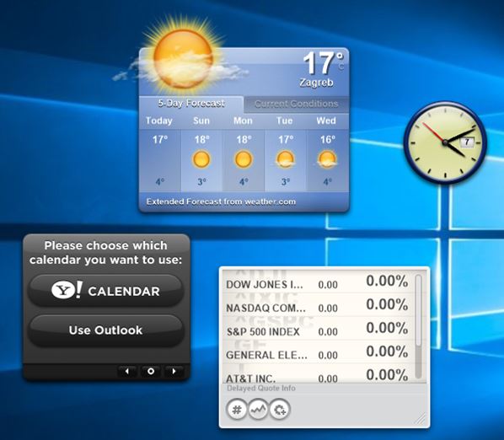The width and height of the screenshot is (504, 440).
Task: Click the 0.00% value for DOW JONES
Action: [x=387, y=281]
